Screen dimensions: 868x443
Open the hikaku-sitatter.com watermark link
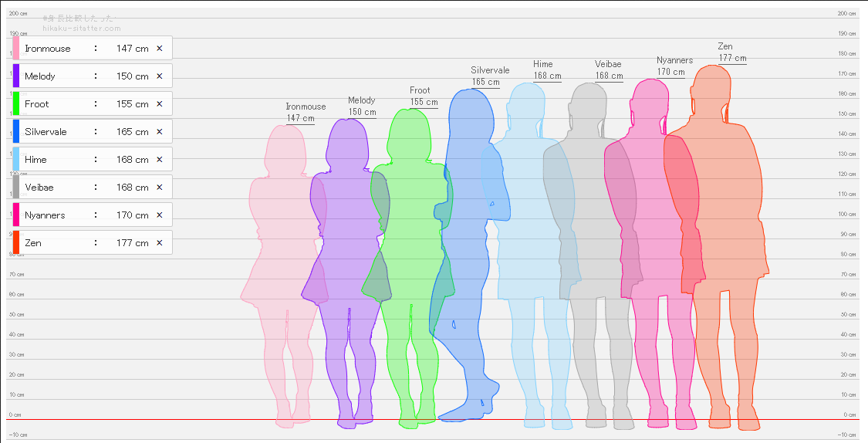(81, 29)
